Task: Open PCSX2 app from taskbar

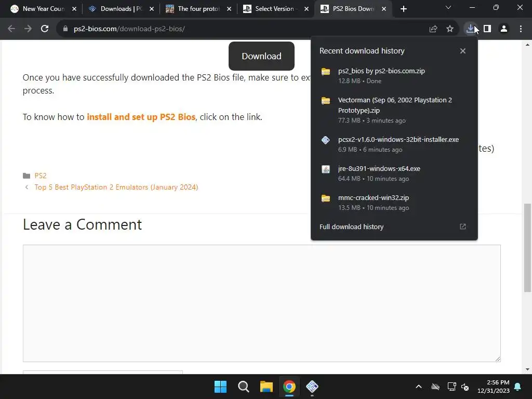Action: pos(312,387)
